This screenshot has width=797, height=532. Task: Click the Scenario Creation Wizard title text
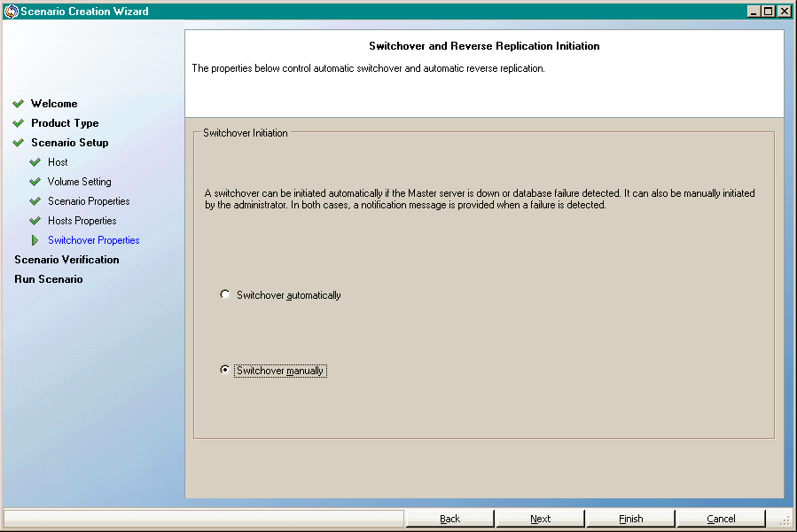84,12
